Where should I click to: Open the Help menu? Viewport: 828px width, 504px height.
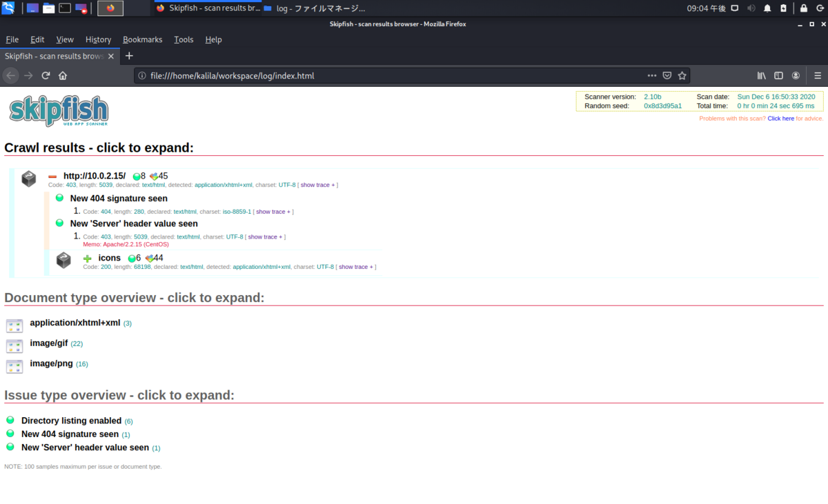point(214,39)
